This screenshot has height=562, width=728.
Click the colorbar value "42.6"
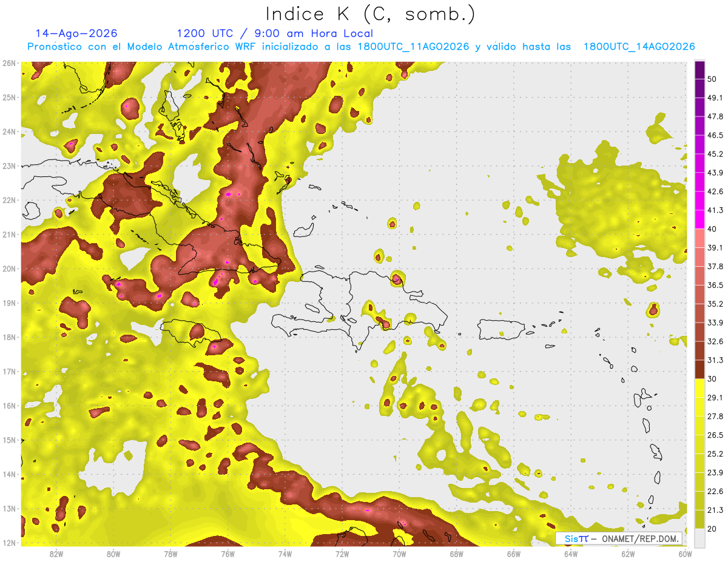(x=715, y=191)
